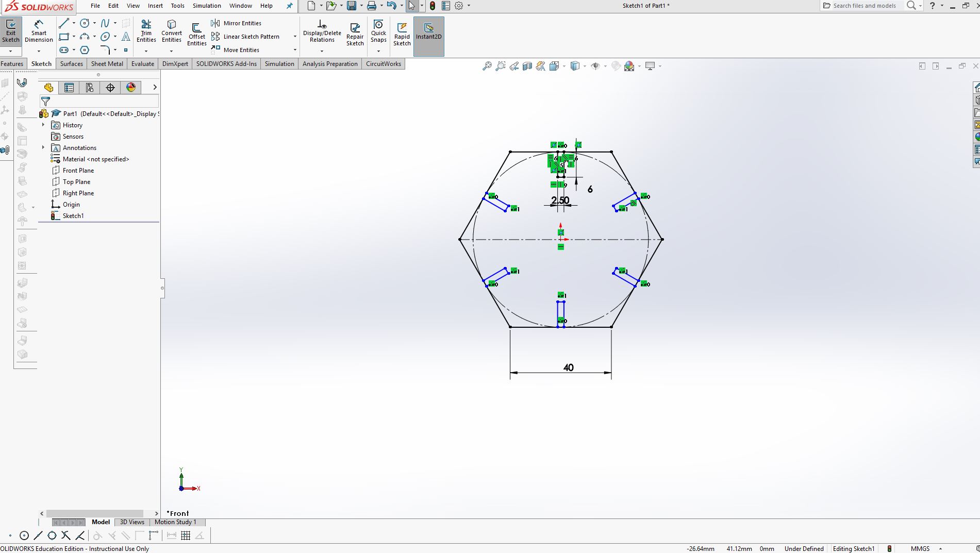This screenshot has width=980, height=553.
Task: Select the sketch Text tool
Action: pos(126,37)
